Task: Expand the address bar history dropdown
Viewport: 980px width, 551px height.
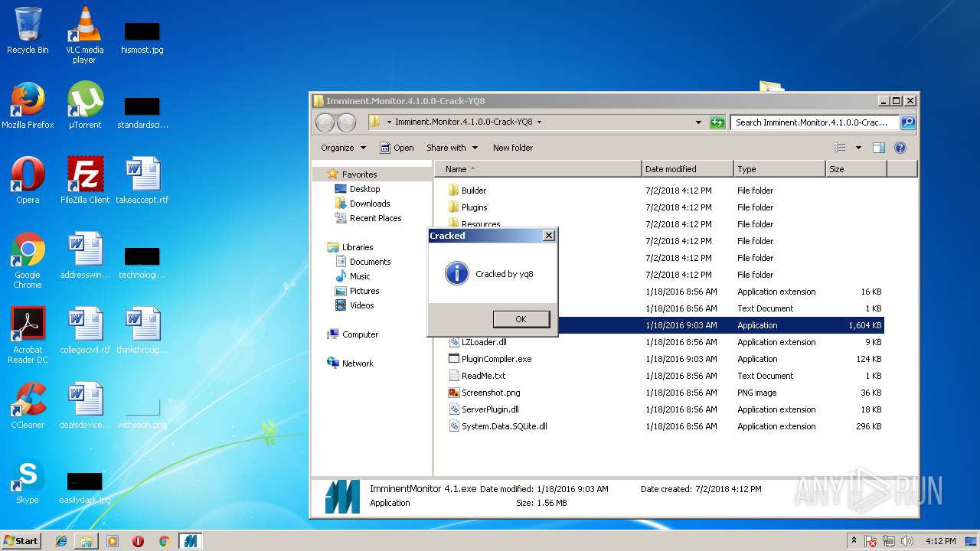Action: (x=698, y=122)
